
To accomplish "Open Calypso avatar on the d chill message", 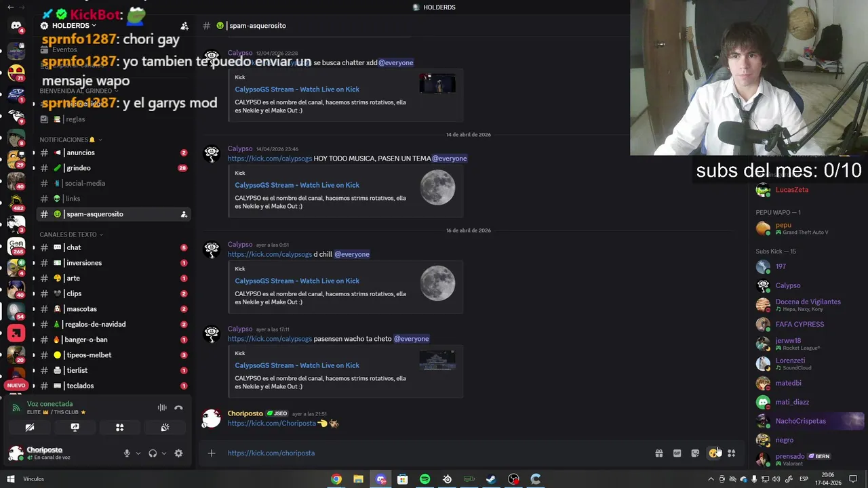I will pos(212,249).
